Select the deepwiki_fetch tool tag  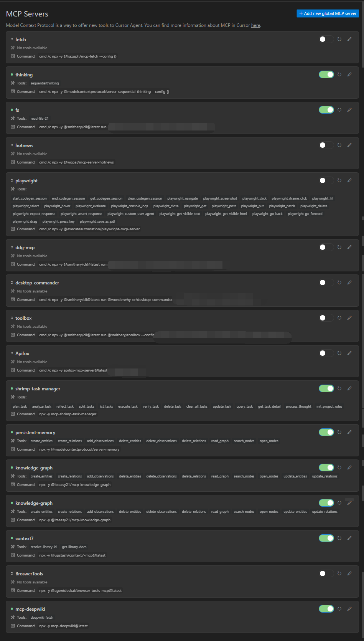[x=42, y=618]
